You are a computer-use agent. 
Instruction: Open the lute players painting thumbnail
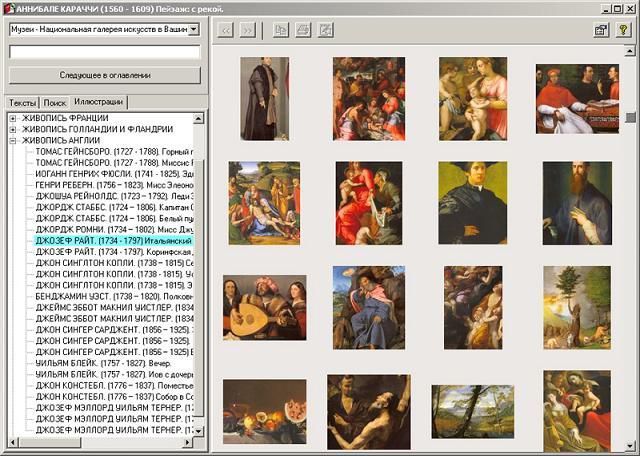(x=264, y=308)
